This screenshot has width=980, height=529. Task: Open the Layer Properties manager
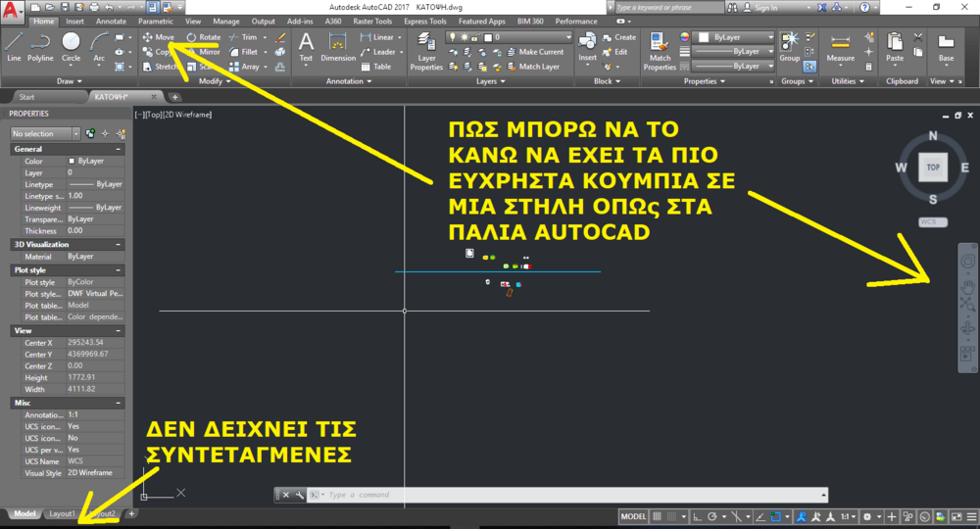coord(426,51)
